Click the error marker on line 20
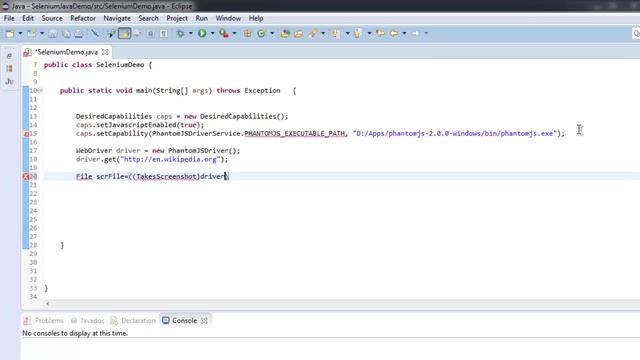 [25, 176]
